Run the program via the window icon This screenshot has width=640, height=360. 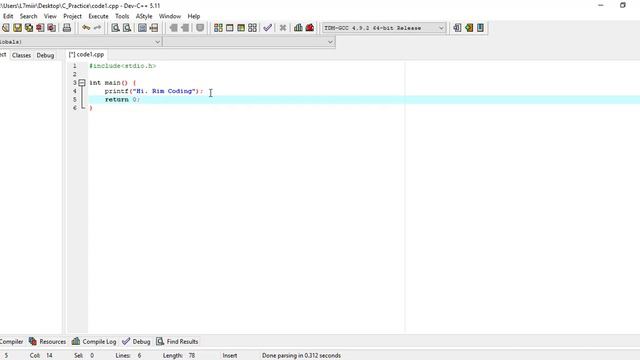click(x=230, y=28)
